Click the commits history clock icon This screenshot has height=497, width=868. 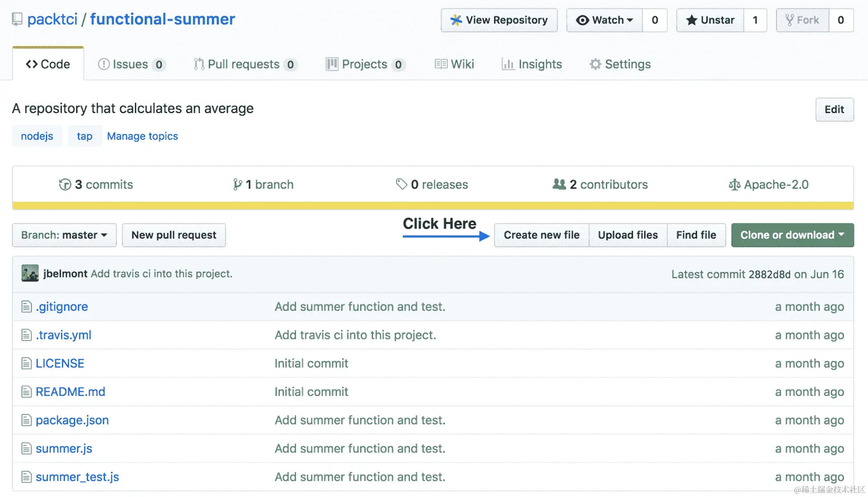coord(65,184)
